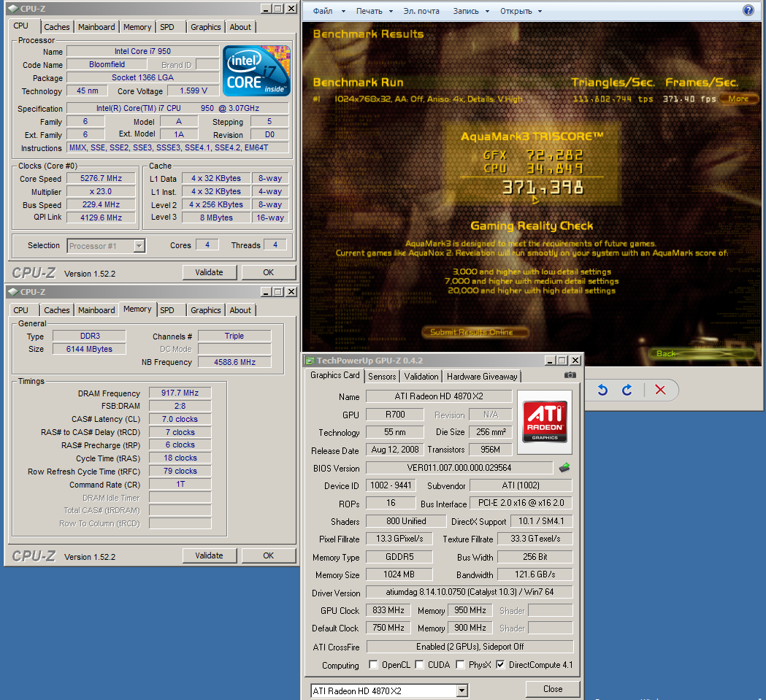
Task: Click the Core Voltage 1.599 V value
Action: click(x=194, y=91)
